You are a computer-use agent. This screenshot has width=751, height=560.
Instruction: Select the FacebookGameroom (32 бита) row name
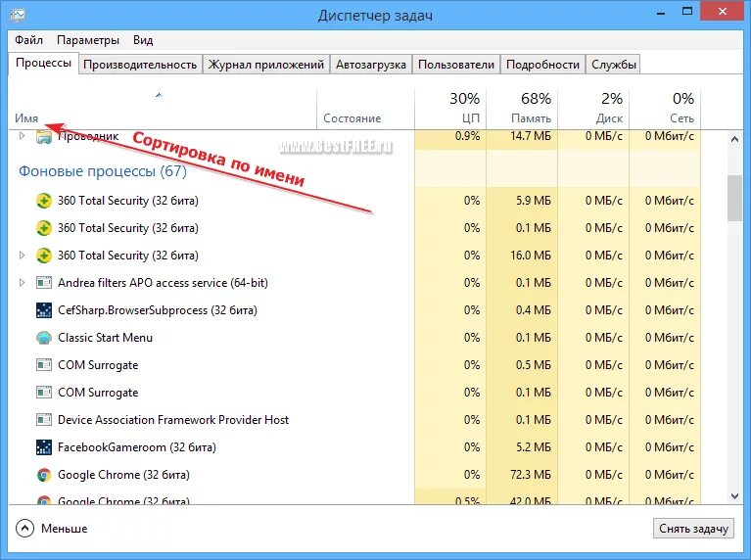[136, 447]
